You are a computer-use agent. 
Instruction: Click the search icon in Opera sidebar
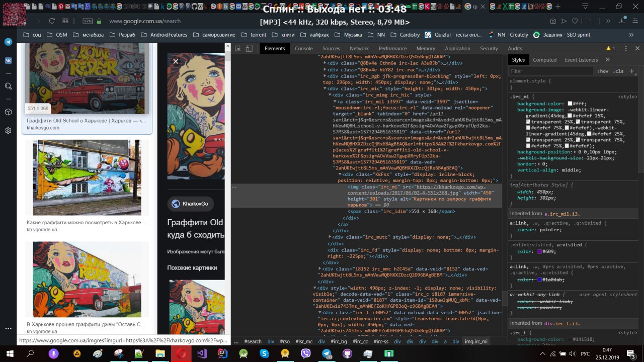coord(8,86)
